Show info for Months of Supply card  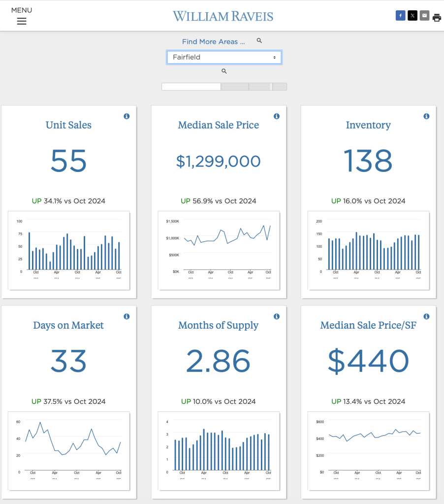[277, 316]
